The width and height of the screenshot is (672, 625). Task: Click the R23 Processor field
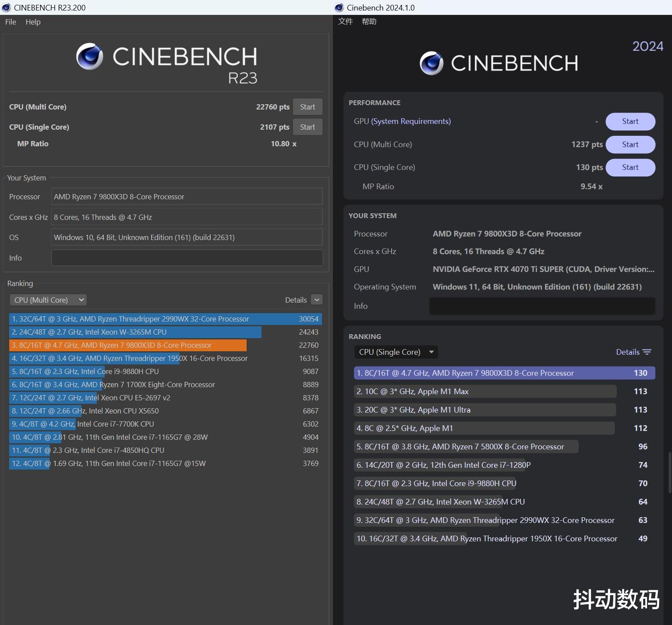[x=187, y=197]
